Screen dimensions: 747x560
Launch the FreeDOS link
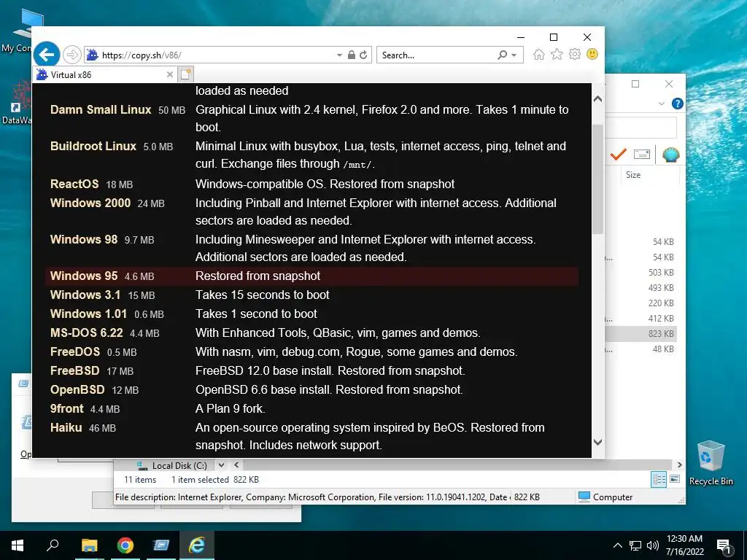(75, 352)
